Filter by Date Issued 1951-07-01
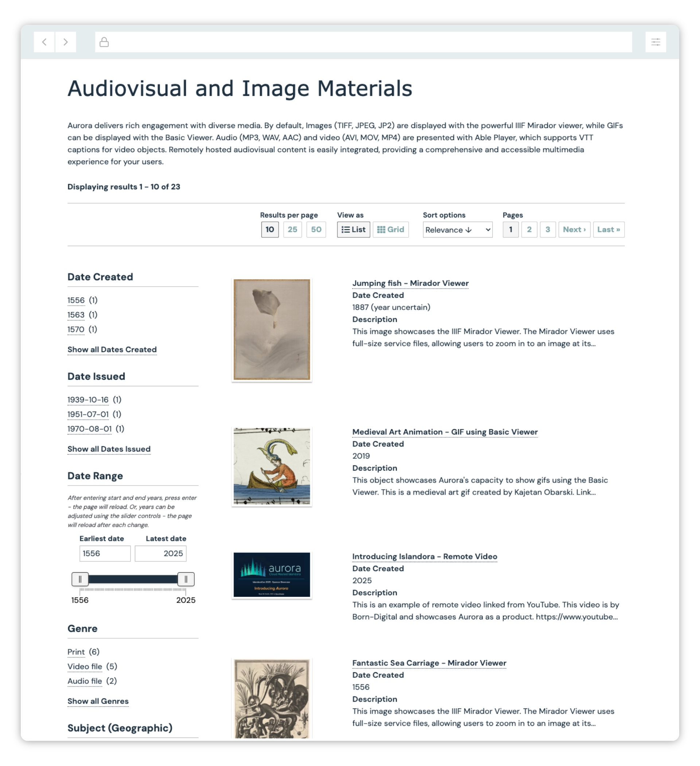The height and width of the screenshot is (766, 700). point(88,414)
